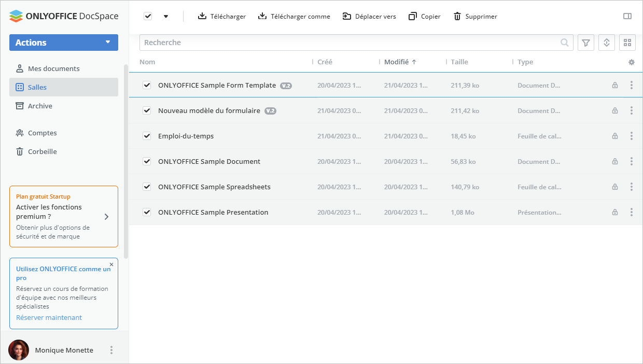
Task: Open the Actions dropdown button
Action: pos(64,43)
